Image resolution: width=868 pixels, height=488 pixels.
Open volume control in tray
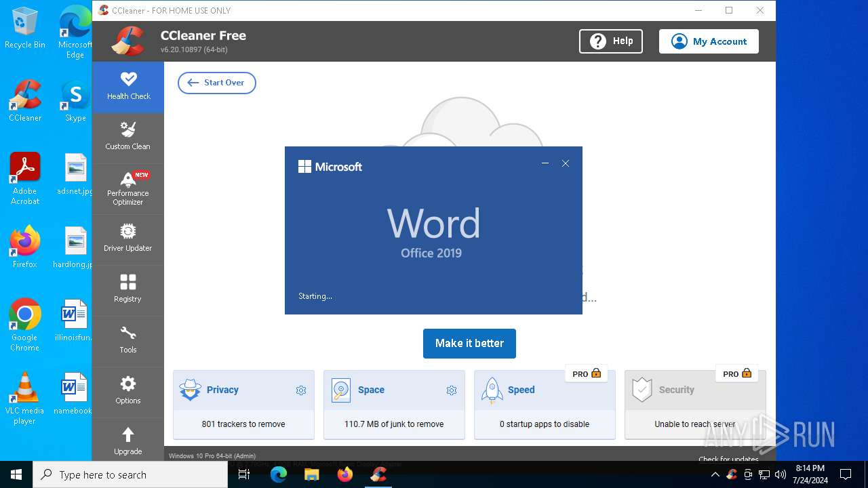click(780, 474)
